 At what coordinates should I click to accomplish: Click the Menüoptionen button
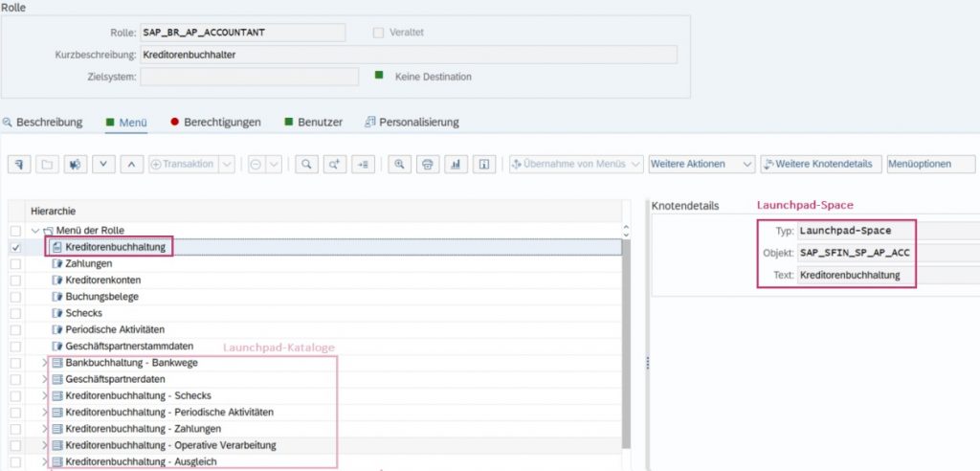coord(930,165)
